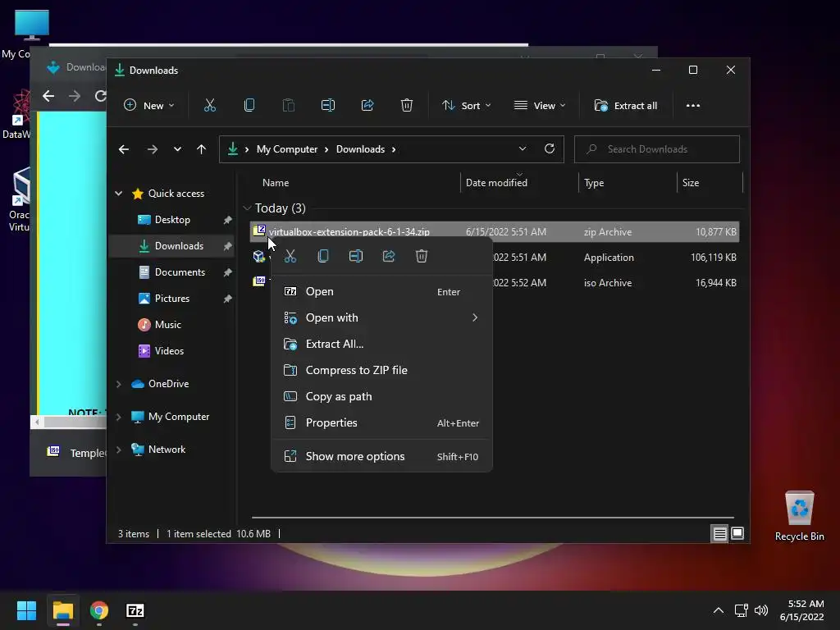This screenshot has height=630, width=840.
Task: Share the file via the context menu share icon
Action: (x=389, y=256)
